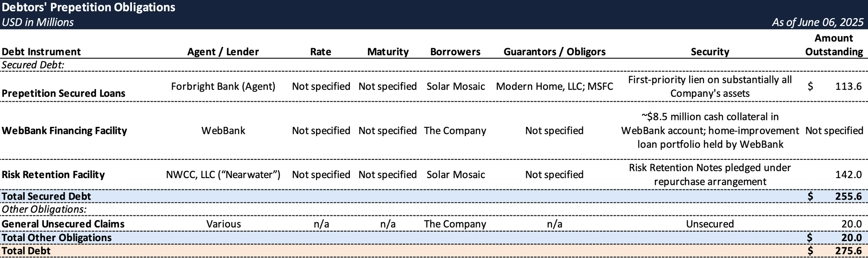Click the As of June 06, 2025 date
The height and width of the screenshot is (258, 868).
pyautogui.click(x=818, y=22)
